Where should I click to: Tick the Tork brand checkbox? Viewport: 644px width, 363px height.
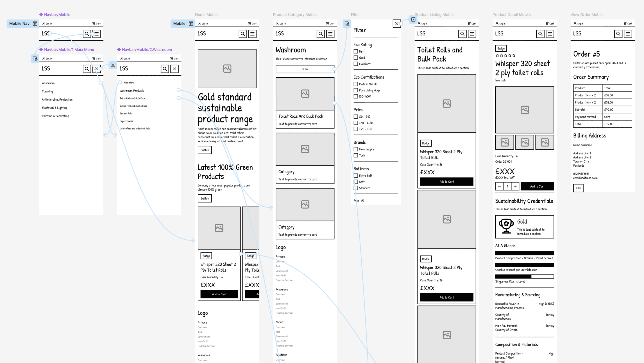(x=356, y=156)
